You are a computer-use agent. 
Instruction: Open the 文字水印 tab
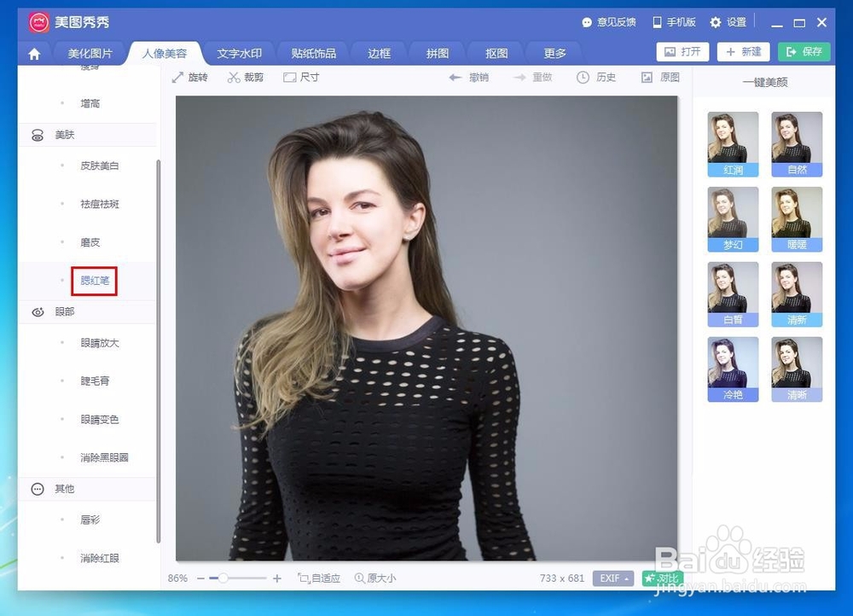240,54
